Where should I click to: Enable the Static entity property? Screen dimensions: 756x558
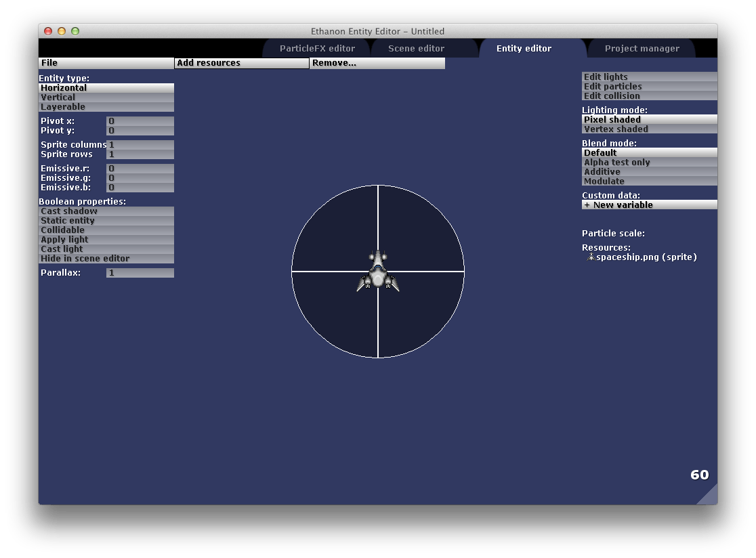coord(106,221)
